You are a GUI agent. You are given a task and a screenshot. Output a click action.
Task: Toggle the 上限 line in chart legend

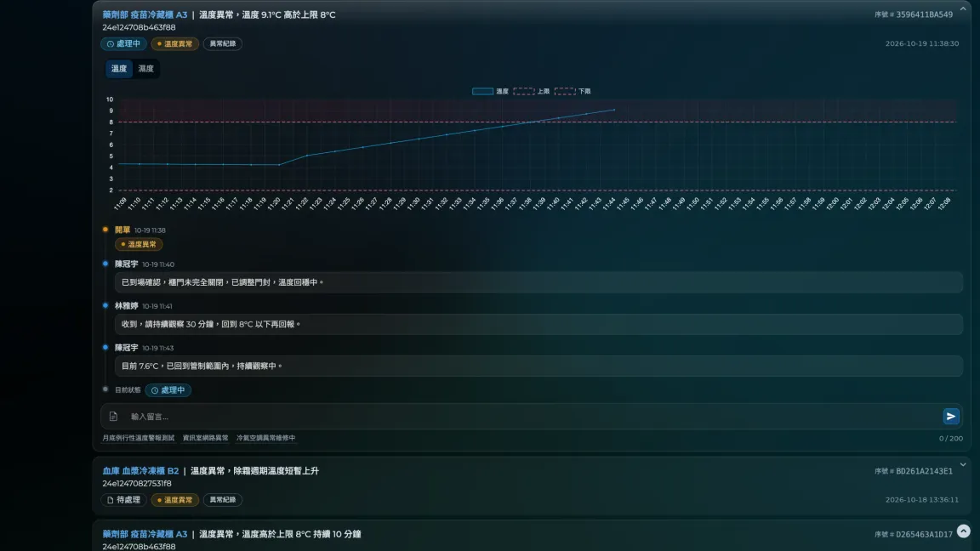tap(531, 91)
